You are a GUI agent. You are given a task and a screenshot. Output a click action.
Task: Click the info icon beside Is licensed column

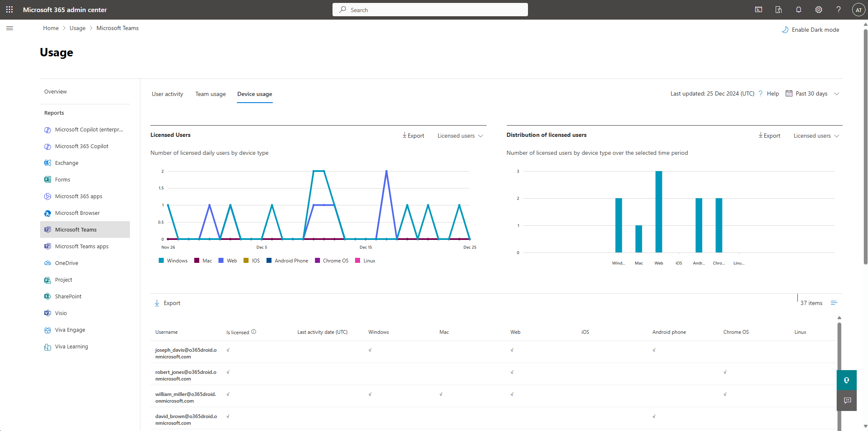pos(253,332)
